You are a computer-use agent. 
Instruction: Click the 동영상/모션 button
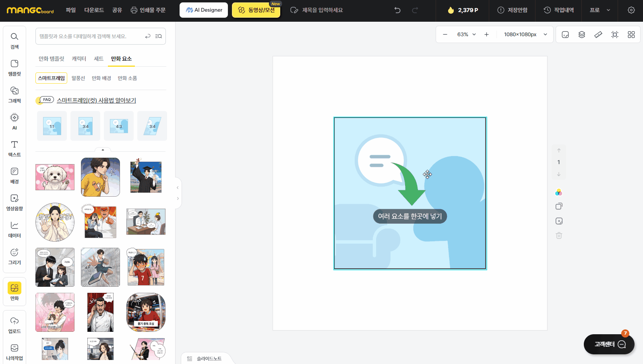[x=256, y=10]
